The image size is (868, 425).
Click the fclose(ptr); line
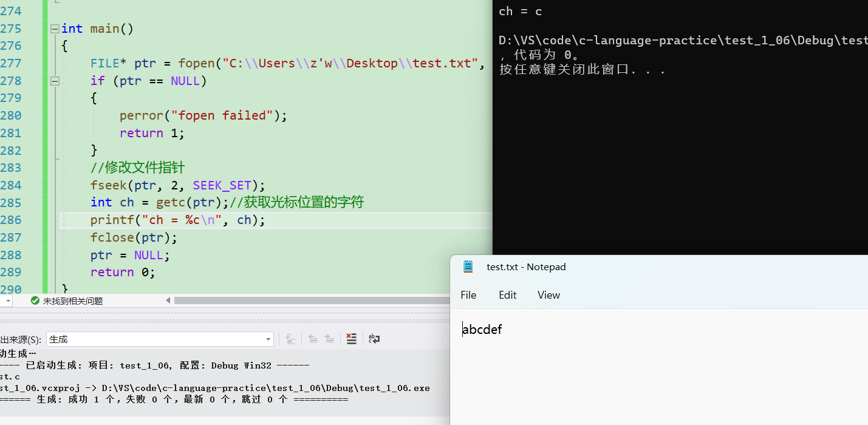click(134, 237)
